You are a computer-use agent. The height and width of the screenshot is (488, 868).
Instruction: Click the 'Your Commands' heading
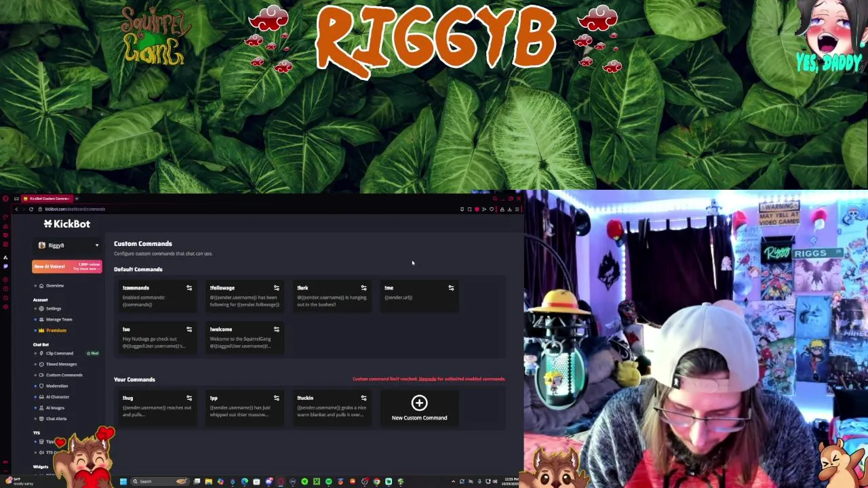[134, 380]
